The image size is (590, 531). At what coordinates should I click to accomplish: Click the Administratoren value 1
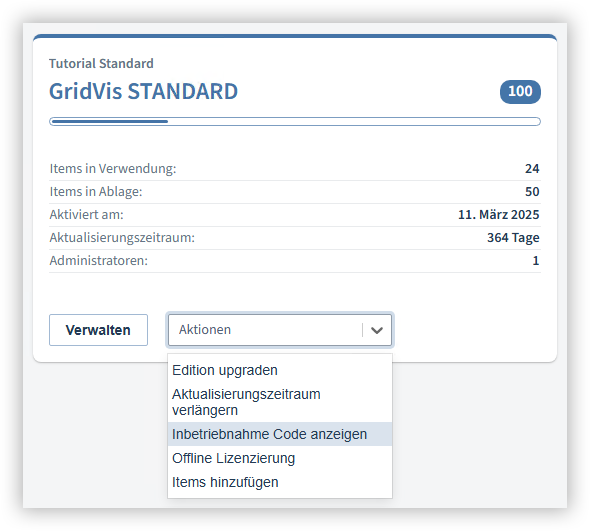point(536,261)
